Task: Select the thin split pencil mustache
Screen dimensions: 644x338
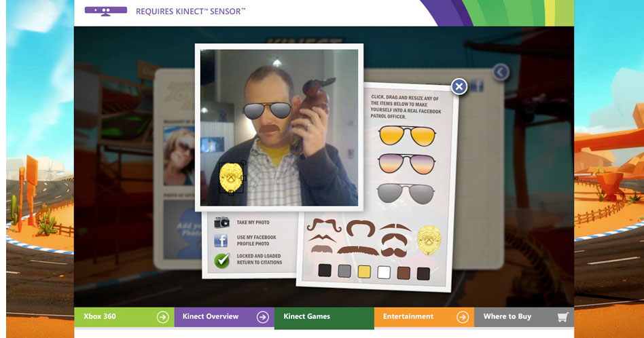Action: (x=395, y=227)
